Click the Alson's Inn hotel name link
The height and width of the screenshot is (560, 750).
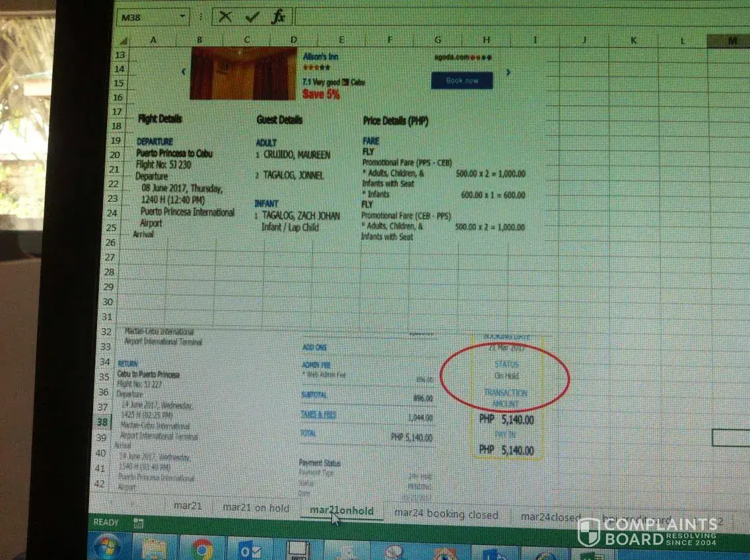pyautogui.click(x=320, y=57)
